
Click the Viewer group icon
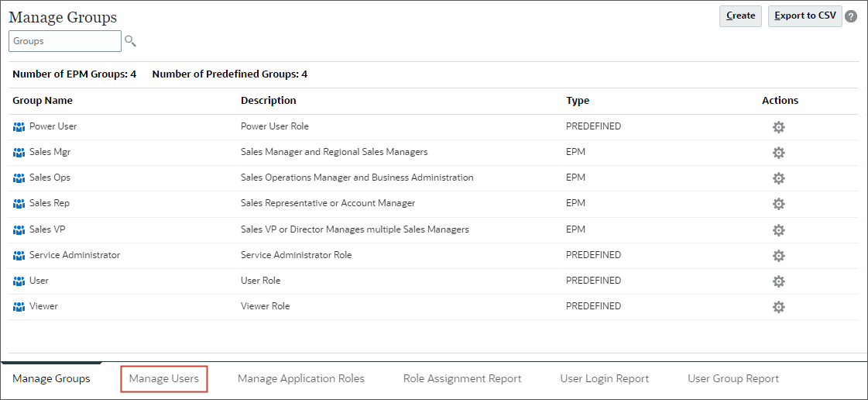point(19,306)
